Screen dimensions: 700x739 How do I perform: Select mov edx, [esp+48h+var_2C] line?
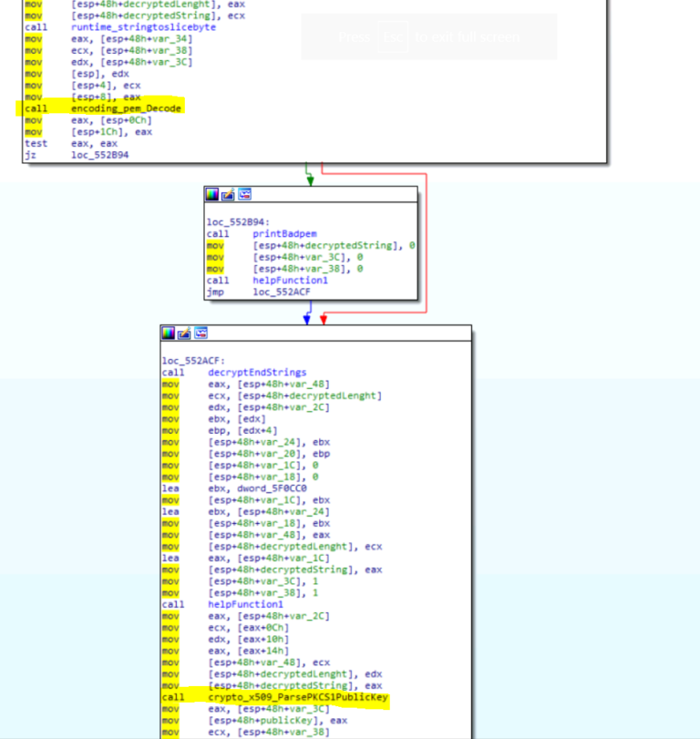click(246, 407)
